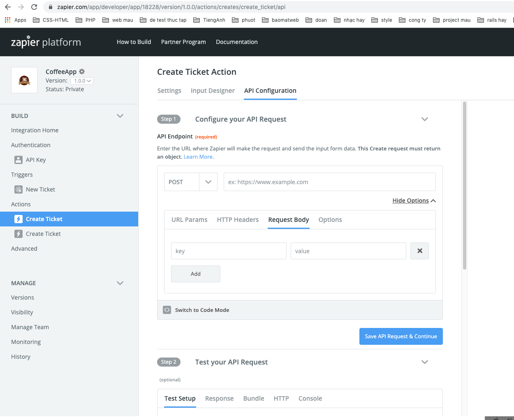Click Save API Request & Continue button

pos(401,336)
